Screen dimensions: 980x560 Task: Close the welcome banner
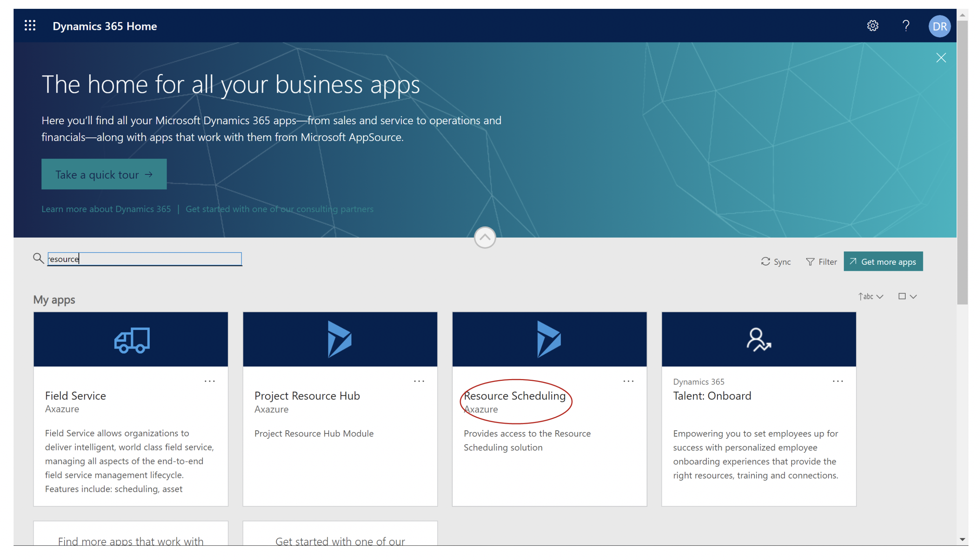click(941, 58)
